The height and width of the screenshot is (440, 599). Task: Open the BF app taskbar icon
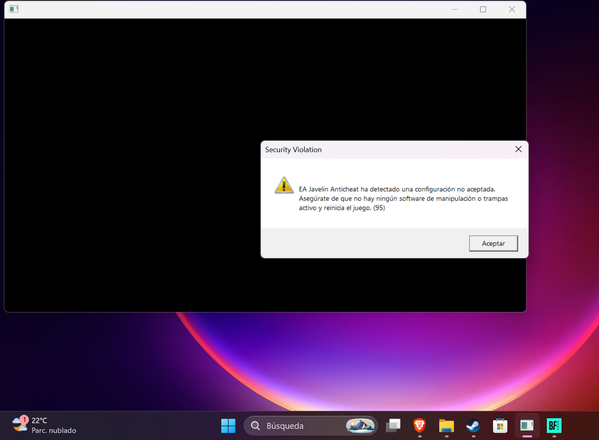click(554, 425)
